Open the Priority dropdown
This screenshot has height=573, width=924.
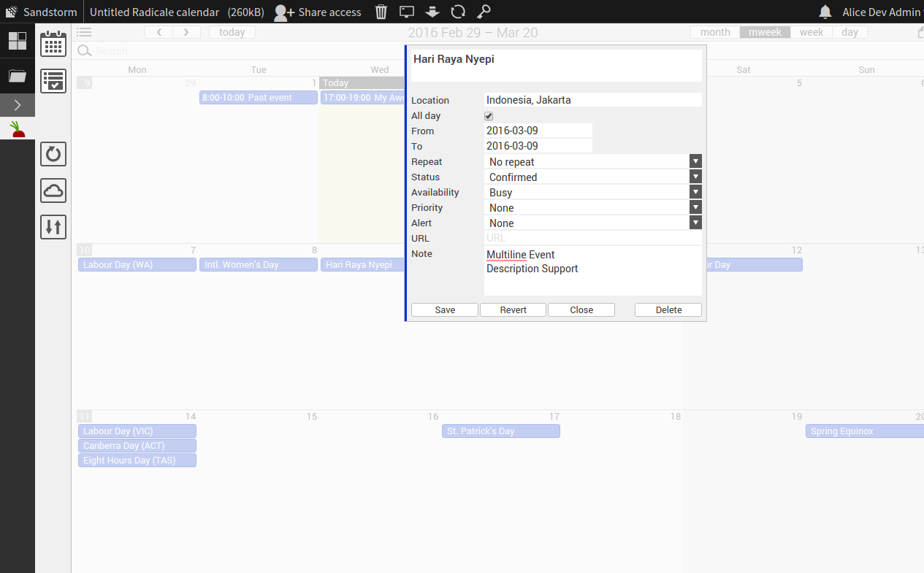click(593, 208)
